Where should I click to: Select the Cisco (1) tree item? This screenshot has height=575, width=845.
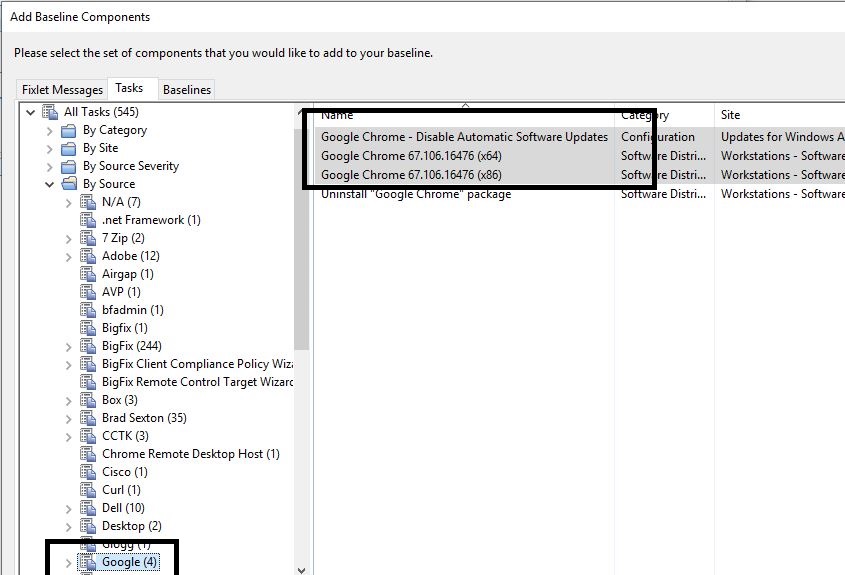tap(125, 472)
